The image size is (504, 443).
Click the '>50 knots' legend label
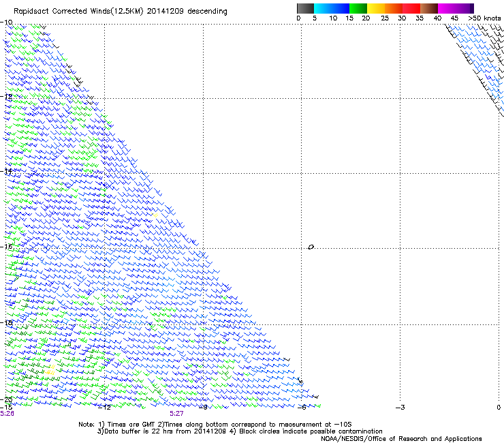tap(484, 18)
